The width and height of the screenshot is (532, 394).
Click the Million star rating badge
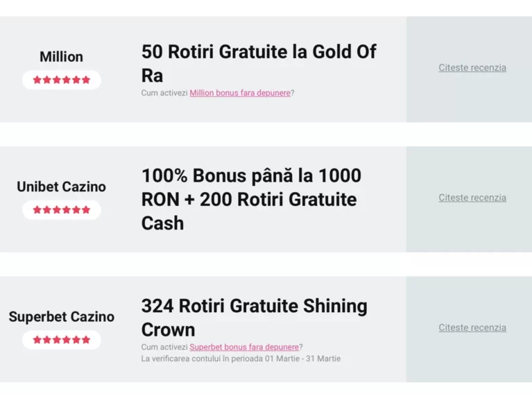[x=62, y=80]
